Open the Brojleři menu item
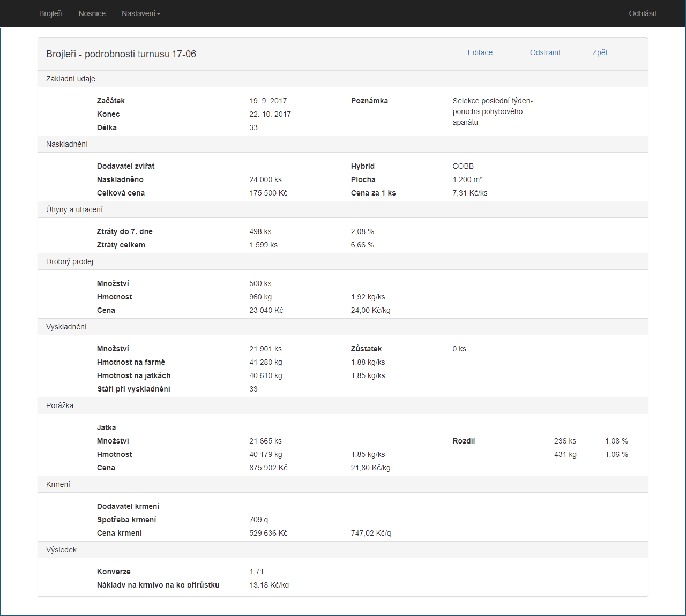This screenshot has width=686, height=616. (x=51, y=13)
